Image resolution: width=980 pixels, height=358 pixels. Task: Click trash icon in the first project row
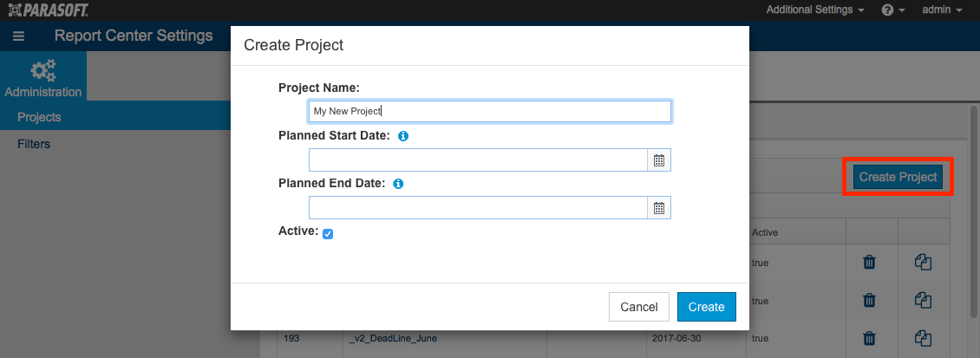tap(869, 263)
